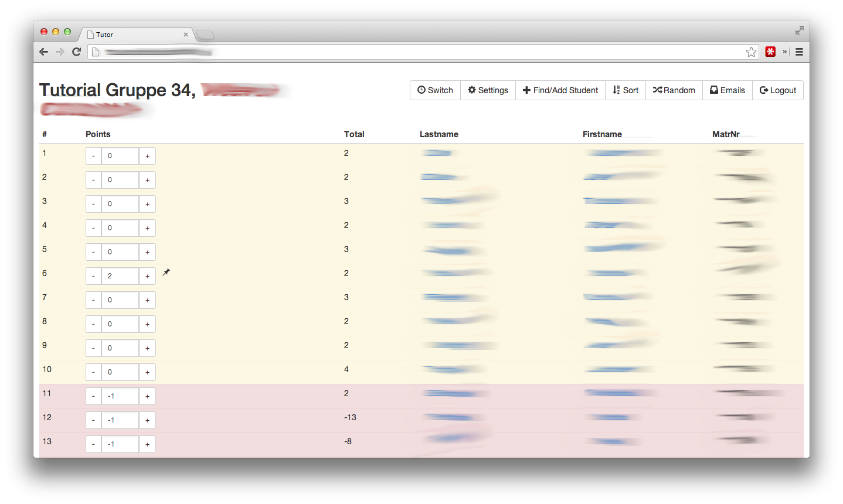Show hidden extensions via double chevron
843x504 pixels.
(x=784, y=52)
